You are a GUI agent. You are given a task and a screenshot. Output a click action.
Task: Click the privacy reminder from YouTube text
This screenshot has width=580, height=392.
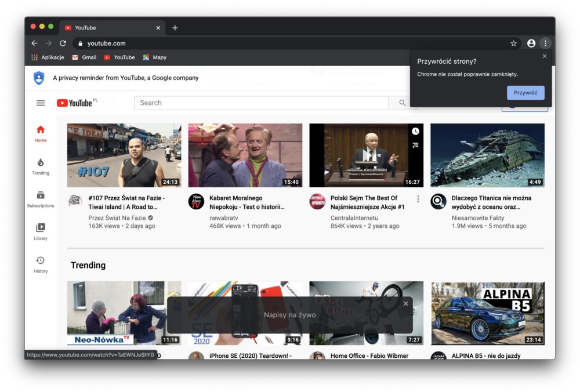pos(126,78)
